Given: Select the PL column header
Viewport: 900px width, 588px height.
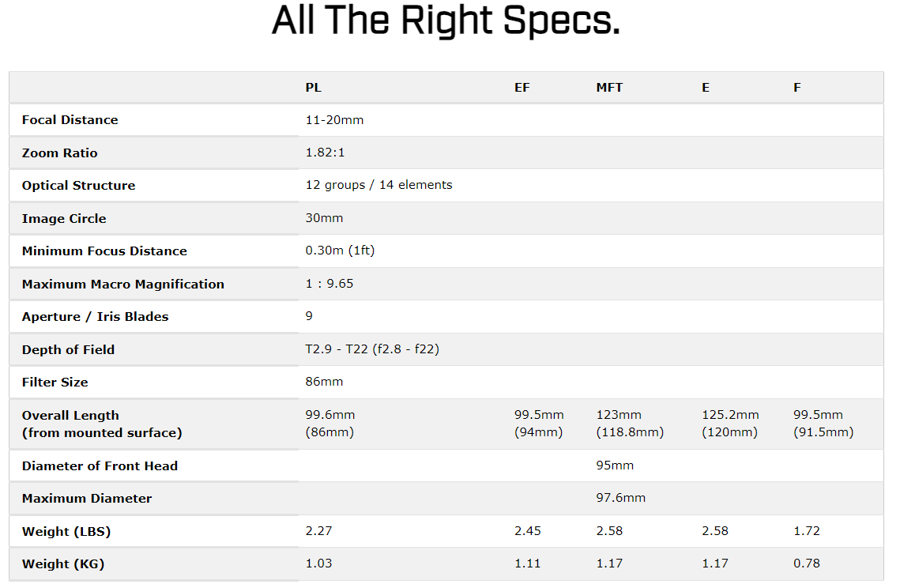Looking at the screenshot, I should click(314, 88).
